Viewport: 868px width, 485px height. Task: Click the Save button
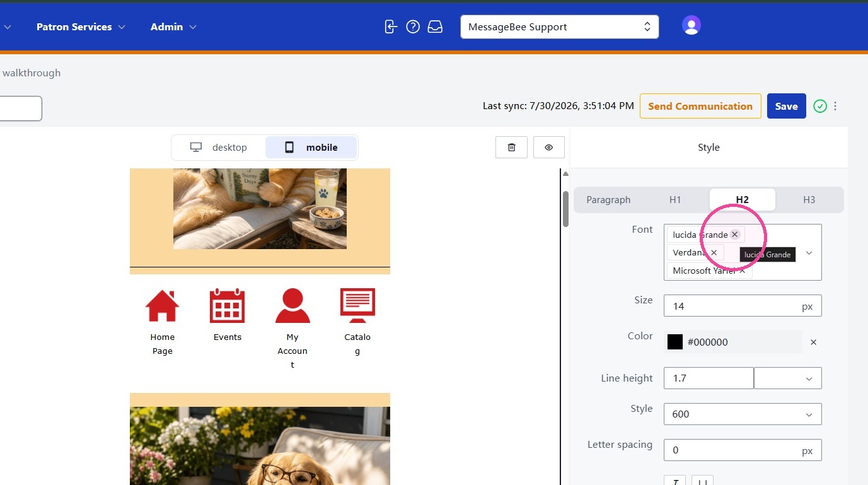(x=786, y=106)
